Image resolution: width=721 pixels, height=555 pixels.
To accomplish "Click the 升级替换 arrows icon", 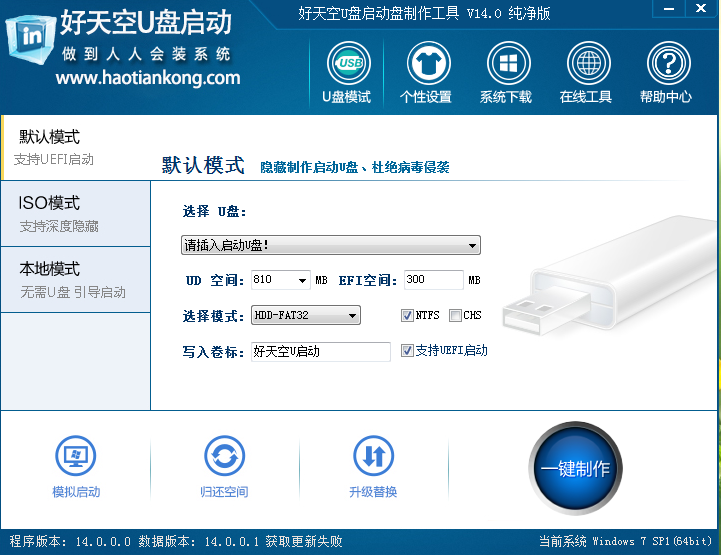I will click(373, 456).
